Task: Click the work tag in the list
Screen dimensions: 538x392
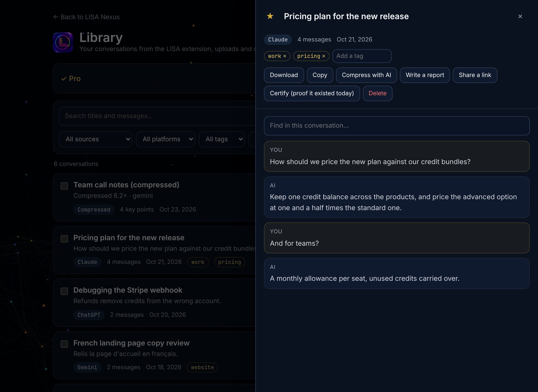Action: click(x=198, y=262)
